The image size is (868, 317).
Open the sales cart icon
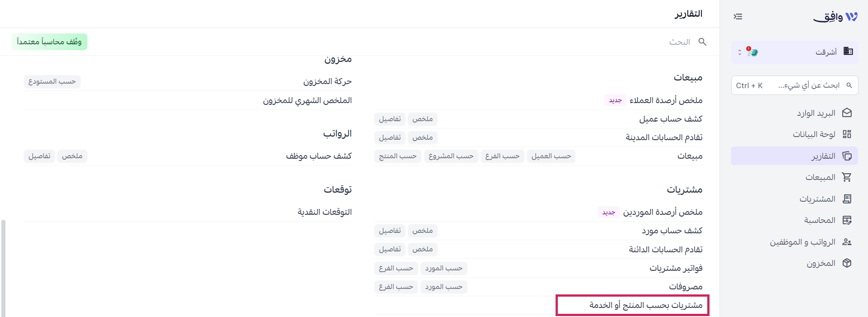[847, 177]
